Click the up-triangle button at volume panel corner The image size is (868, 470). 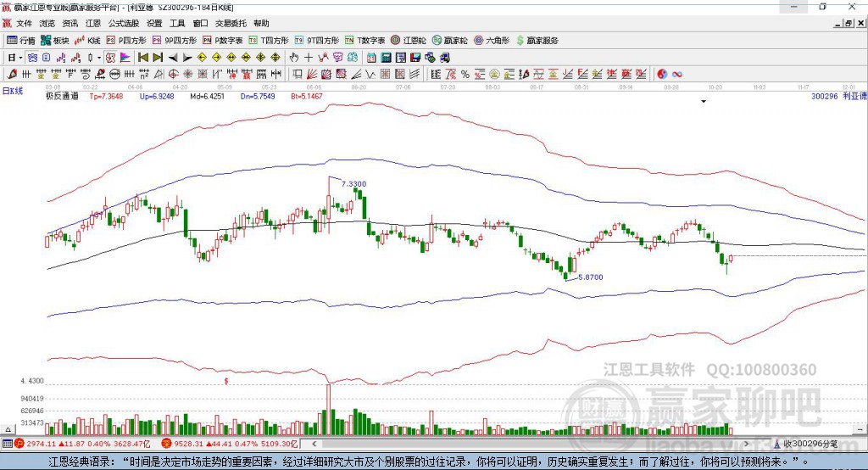[8, 429]
